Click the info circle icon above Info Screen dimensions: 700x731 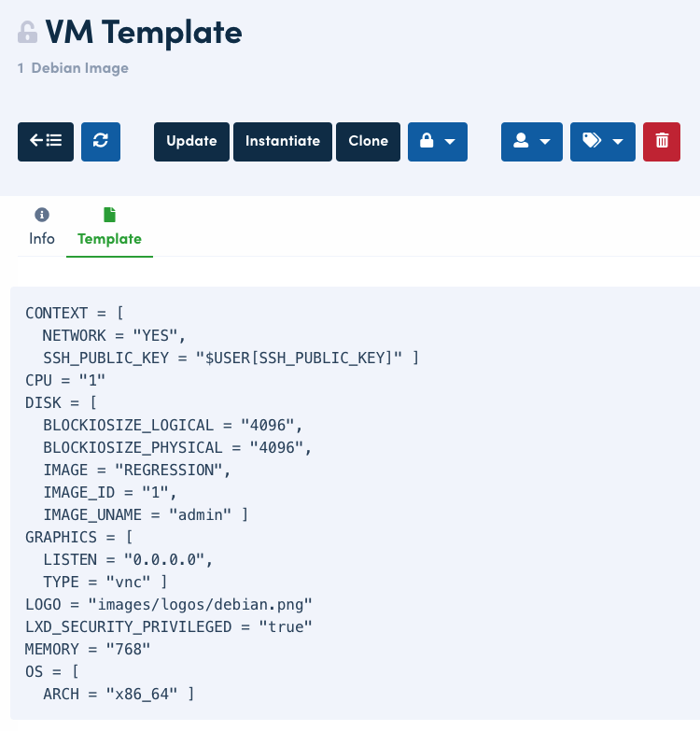42,215
